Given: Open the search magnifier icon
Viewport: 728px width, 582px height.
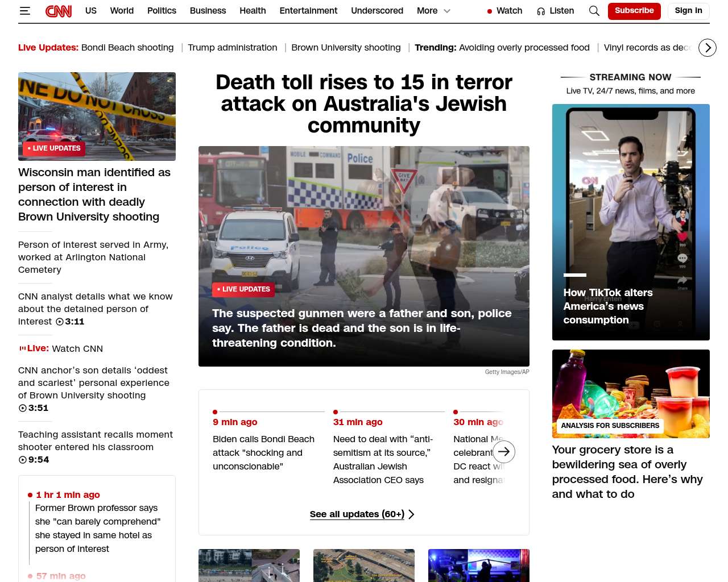Looking at the screenshot, I should 594,11.
